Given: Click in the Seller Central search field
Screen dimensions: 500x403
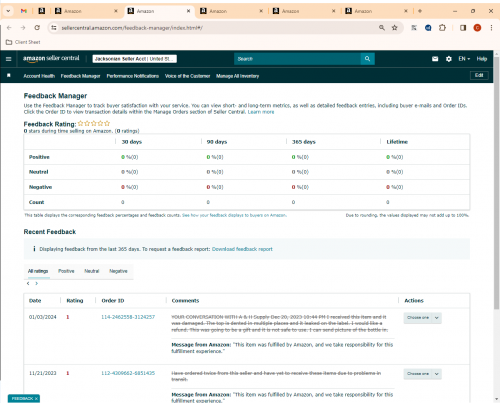Looking at the screenshot, I should (x=297, y=59).
